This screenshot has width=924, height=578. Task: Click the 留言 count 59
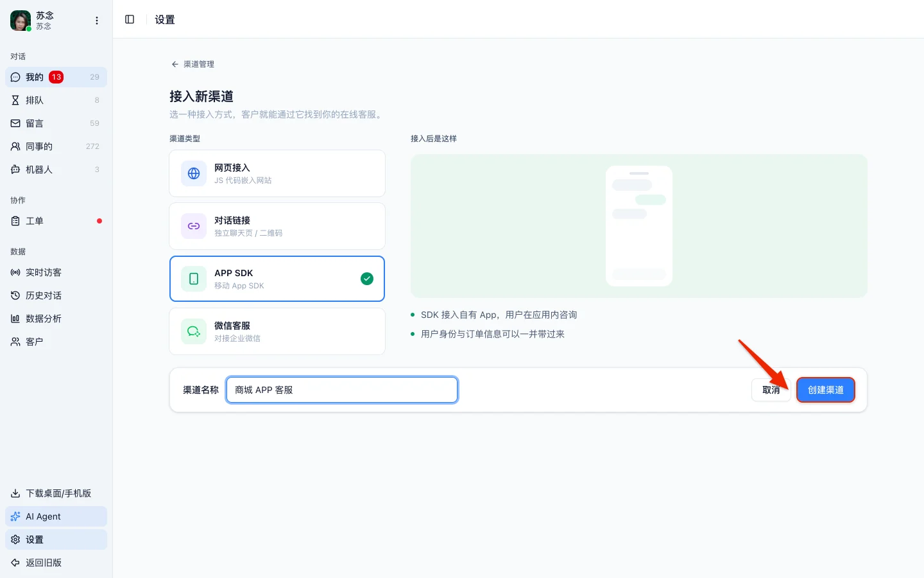[x=94, y=123]
